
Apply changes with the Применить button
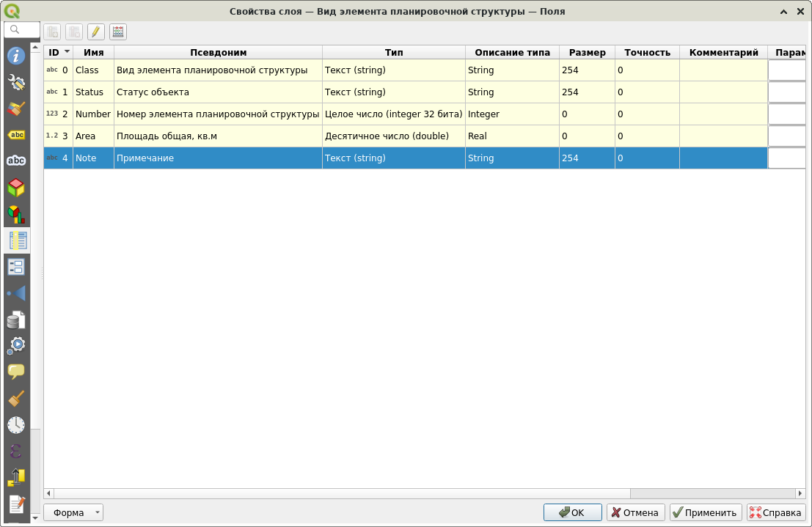[704, 512]
